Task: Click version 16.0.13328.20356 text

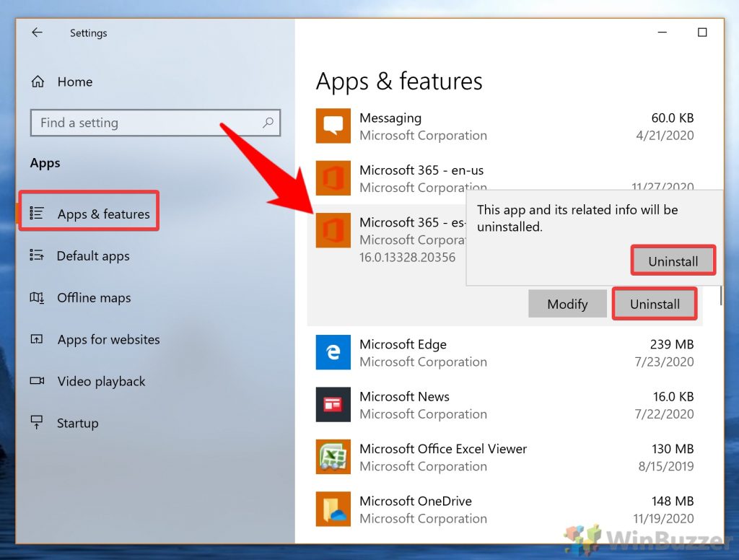Action: pos(408,258)
